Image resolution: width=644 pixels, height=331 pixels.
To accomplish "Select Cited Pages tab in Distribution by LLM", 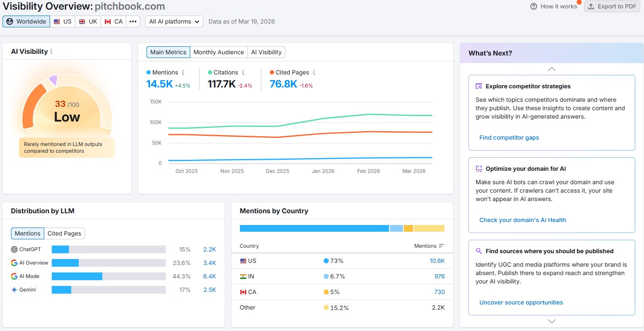I will [64, 233].
